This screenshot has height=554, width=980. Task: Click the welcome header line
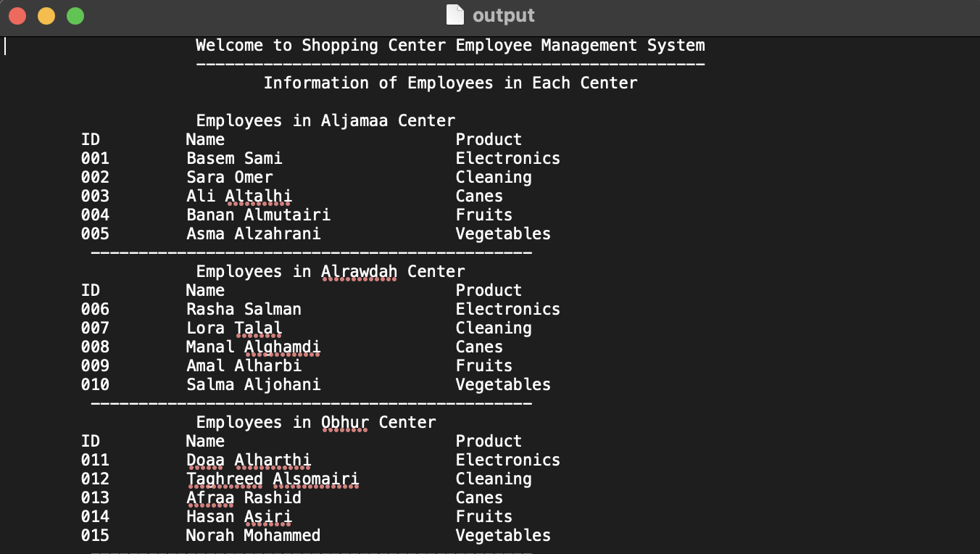tap(449, 45)
